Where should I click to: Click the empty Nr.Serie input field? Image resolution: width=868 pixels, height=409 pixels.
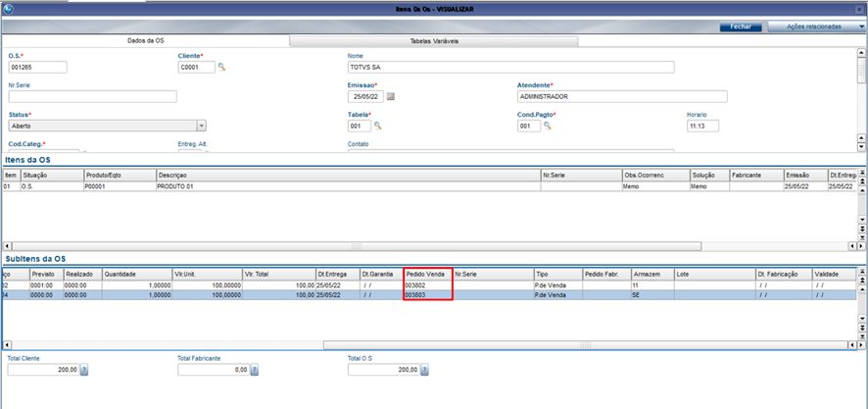(x=92, y=96)
